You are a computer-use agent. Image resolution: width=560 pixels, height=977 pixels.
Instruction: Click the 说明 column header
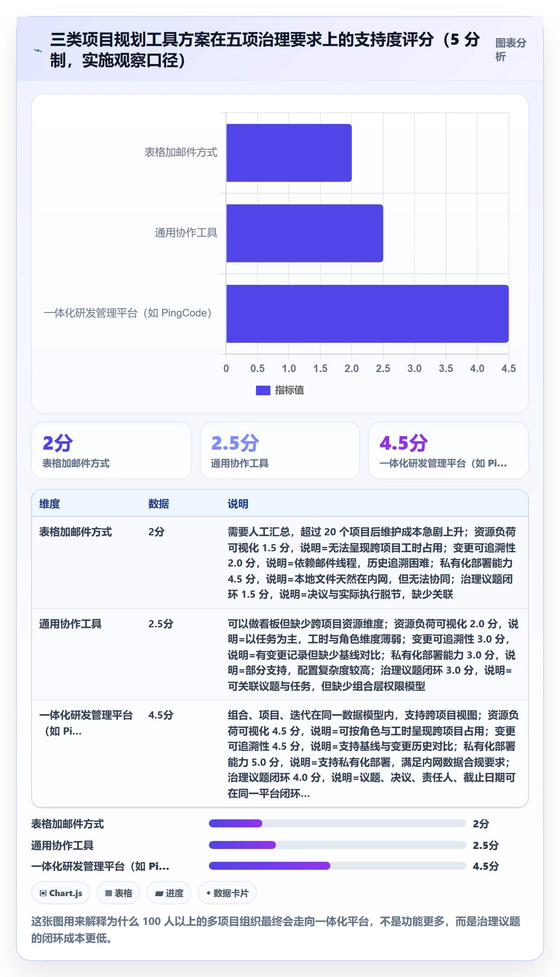coord(238,504)
